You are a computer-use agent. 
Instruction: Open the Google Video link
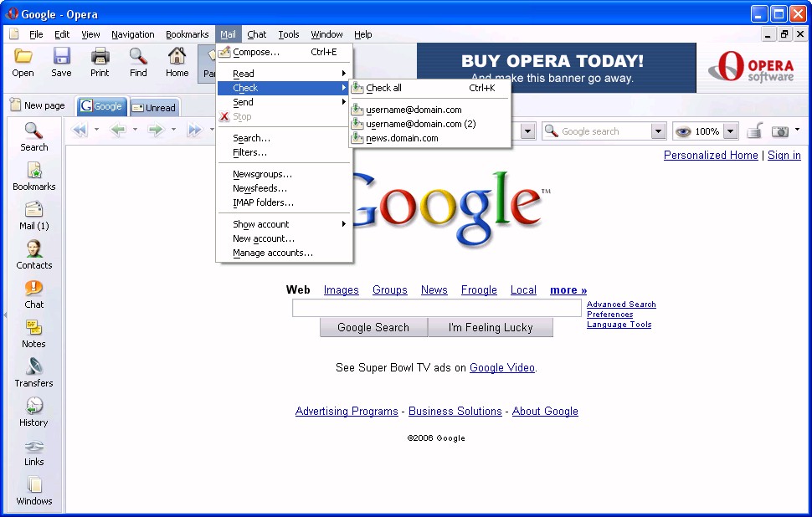pos(501,367)
